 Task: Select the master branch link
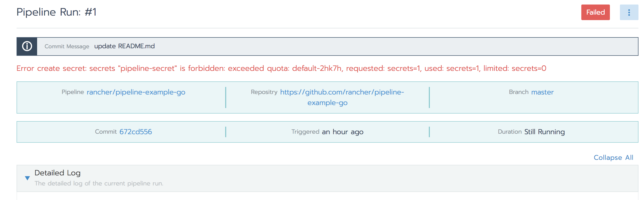pyautogui.click(x=542, y=92)
